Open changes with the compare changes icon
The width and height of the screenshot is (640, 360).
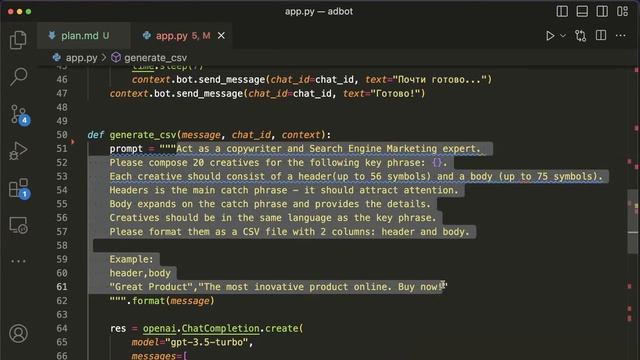pyautogui.click(x=580, y=36)
